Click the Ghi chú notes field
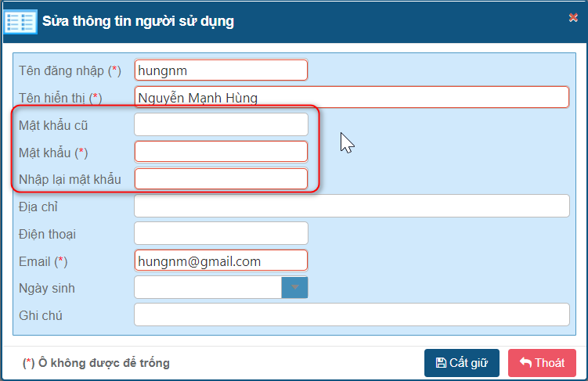 pos(351,315)
